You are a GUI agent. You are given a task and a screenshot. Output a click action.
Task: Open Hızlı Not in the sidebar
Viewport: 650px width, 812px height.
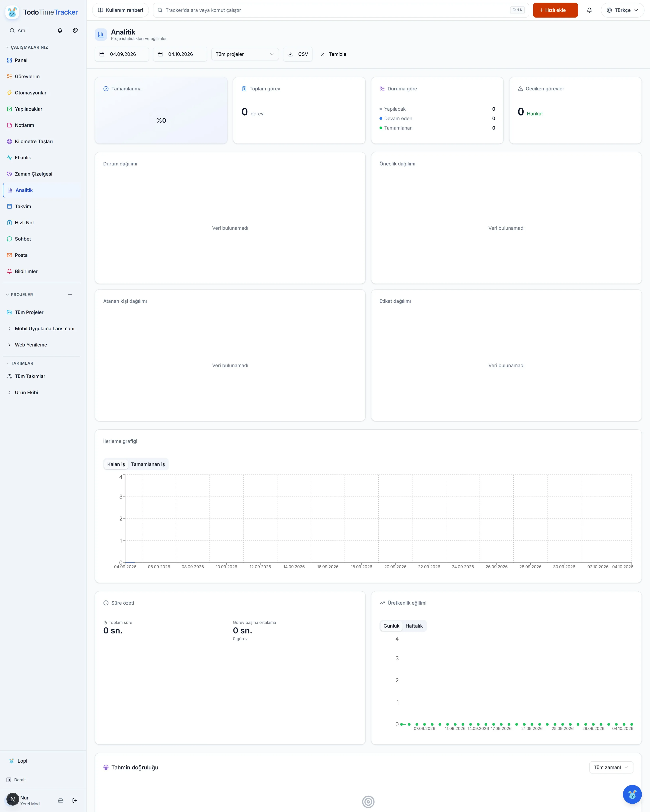coord(42,223)
